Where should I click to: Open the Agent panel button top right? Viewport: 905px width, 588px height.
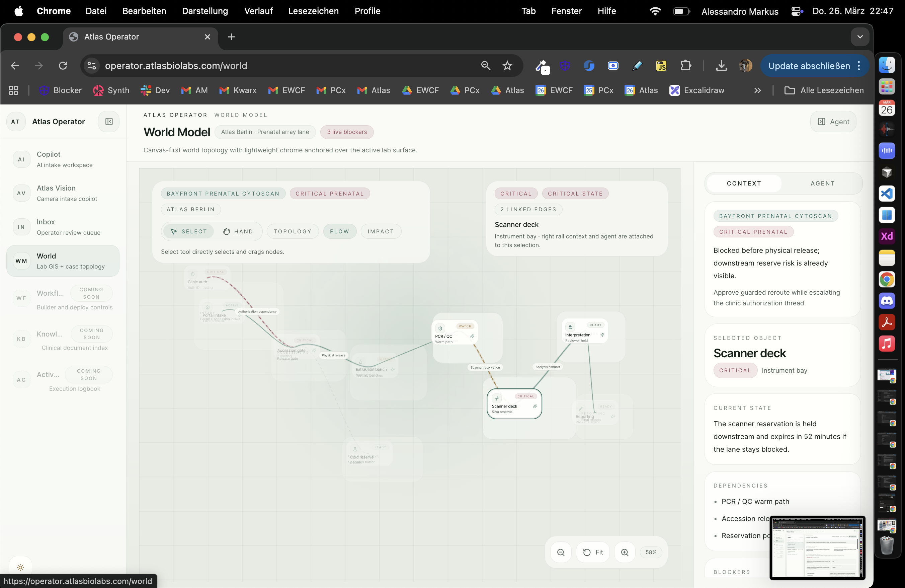[833, 122]
